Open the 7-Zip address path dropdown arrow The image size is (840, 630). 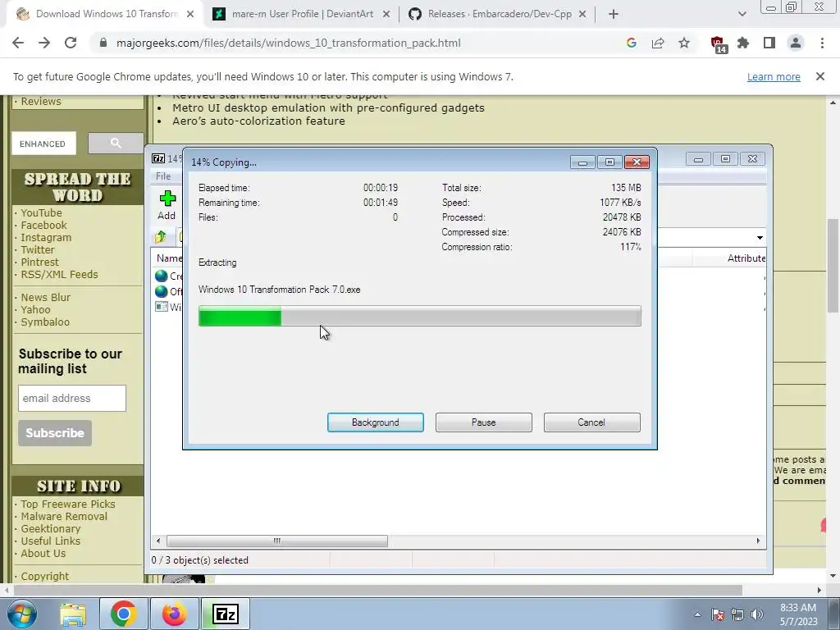pos(760,237)
